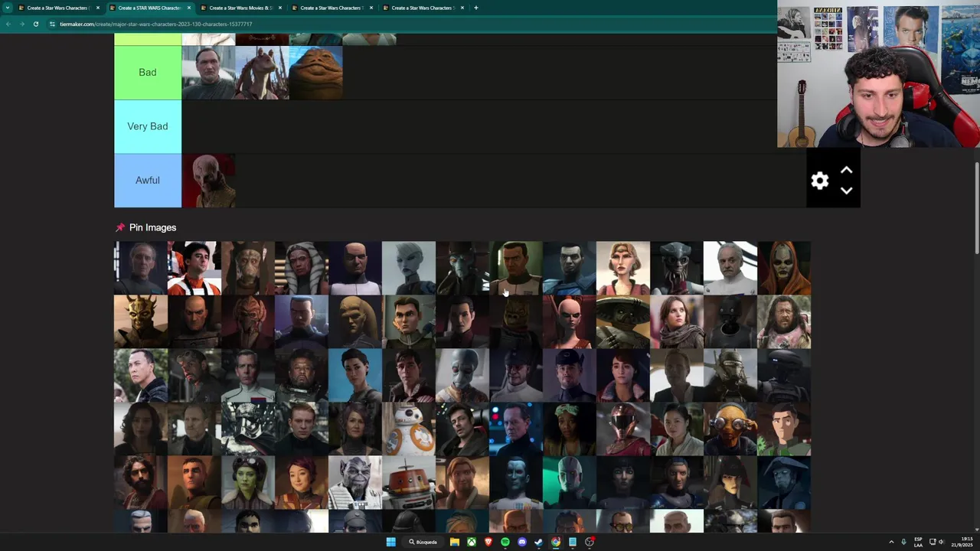This screenshot has width=980, height=551.
Task: Select Jabba the Hutt image in Bad tier
Action: pos(315,73)
